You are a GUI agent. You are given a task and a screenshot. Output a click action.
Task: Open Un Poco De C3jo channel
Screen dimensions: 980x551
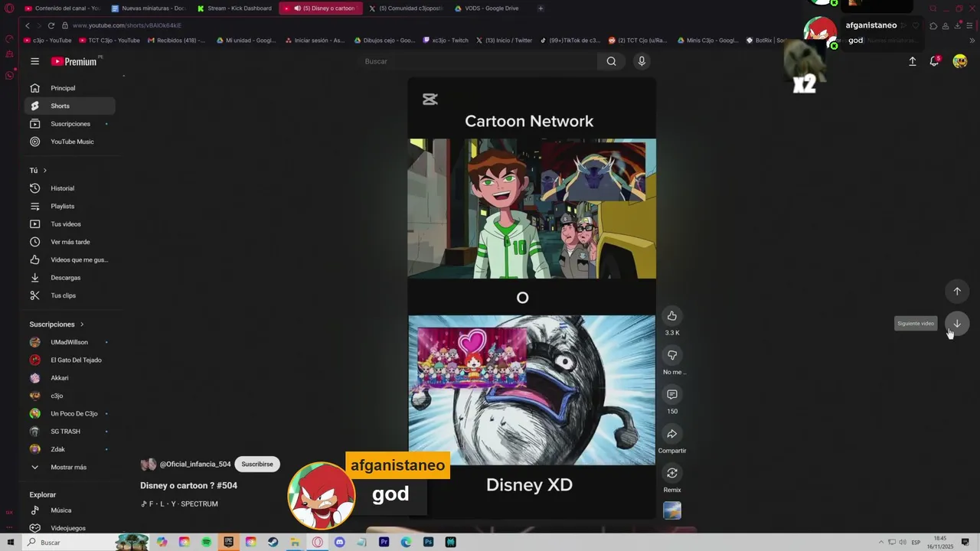point(70,413)
